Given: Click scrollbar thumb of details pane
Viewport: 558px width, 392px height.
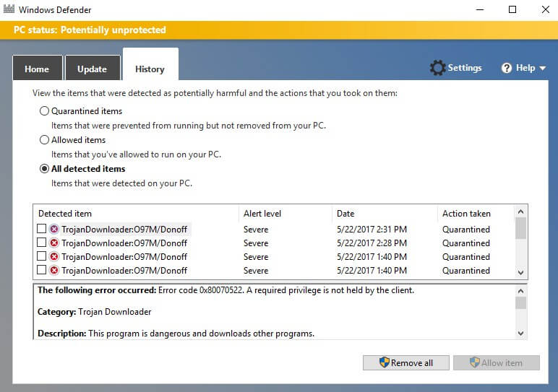Looking at the screenshot, I should click(520, 302).
